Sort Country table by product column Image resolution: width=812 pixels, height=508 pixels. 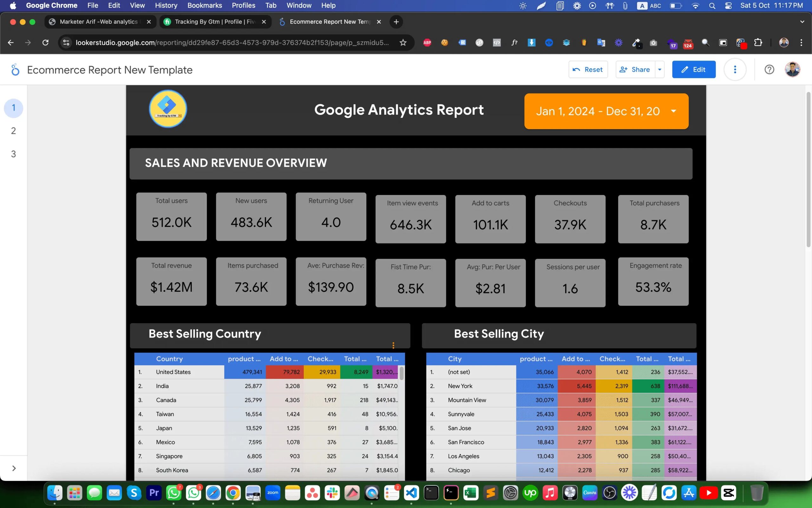(x=244, y=359)
